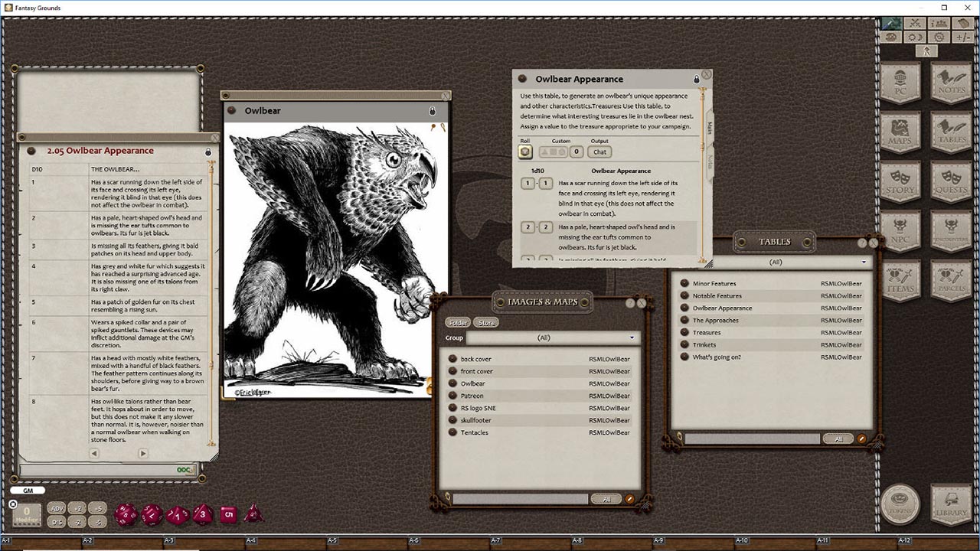
Task: Click the Store button in Images & Maps
Action: [x=487, y=322]
